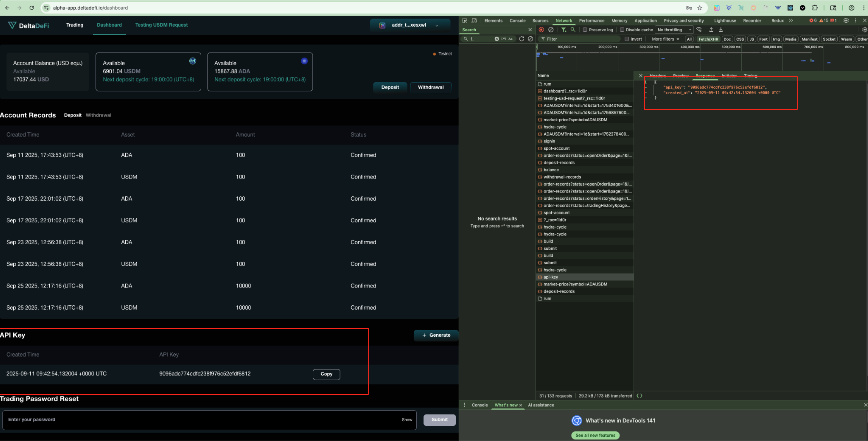Viewport: 868px width, 441px height.
Task: Enable the Preserve log checkbox
Action: (x=585, y=30)
